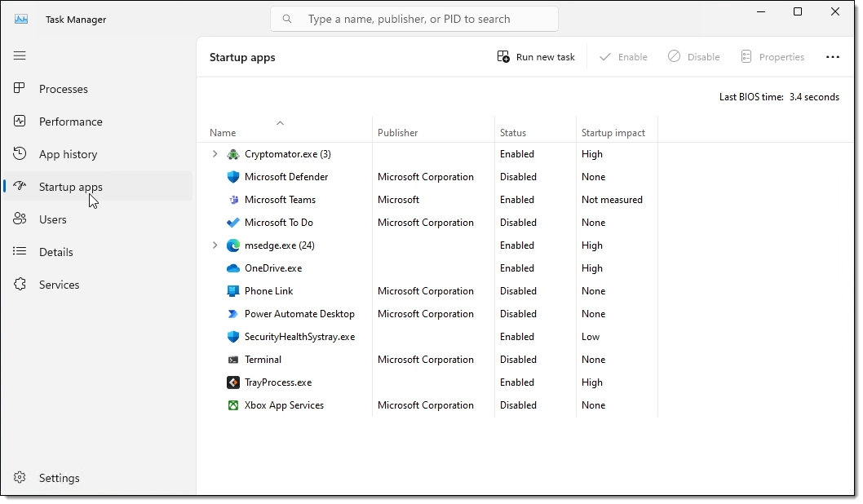Screen dimensions: 863x504
Task: Sort by the Startup impact column
Action: pyautogui.click(x=613, y=133)
